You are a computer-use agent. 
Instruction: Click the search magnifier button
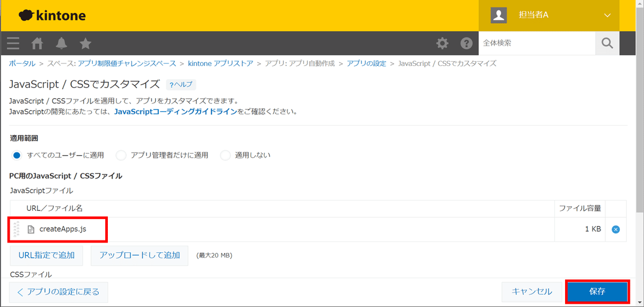[608, 43]
